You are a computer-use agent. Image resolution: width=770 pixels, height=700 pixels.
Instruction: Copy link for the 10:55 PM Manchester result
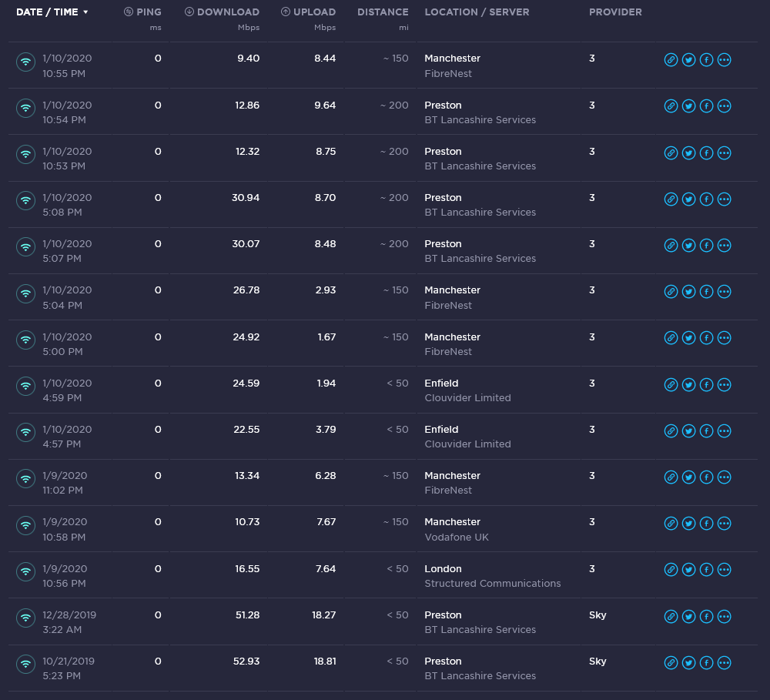coord(671,60)
